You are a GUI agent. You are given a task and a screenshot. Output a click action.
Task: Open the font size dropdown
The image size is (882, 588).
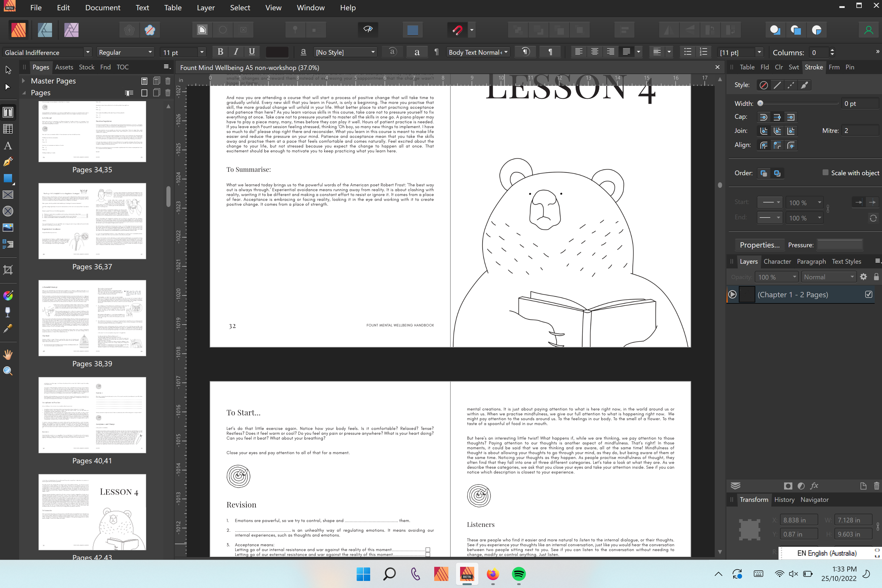coord(202,52)
